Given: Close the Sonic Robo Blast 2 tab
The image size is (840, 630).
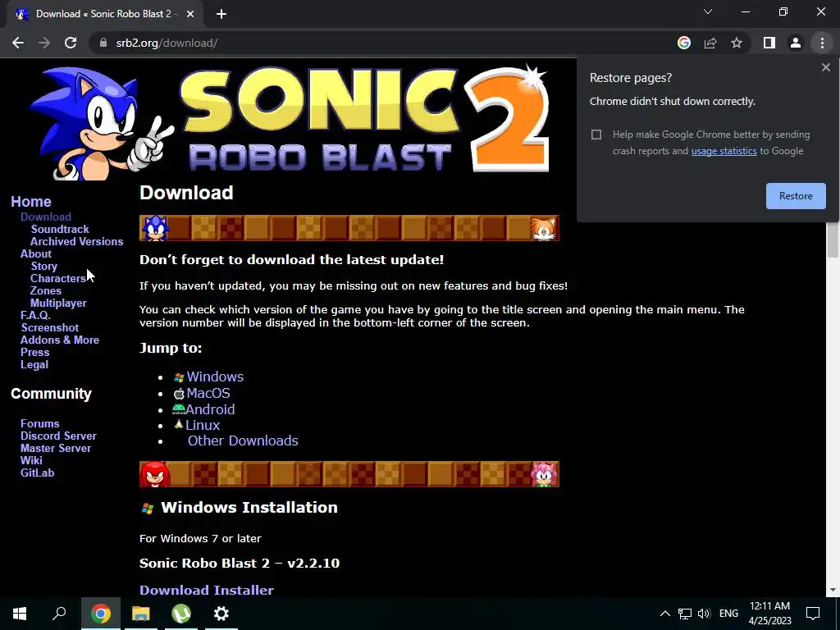Looking at the screenshot, I should click(189, 14).
